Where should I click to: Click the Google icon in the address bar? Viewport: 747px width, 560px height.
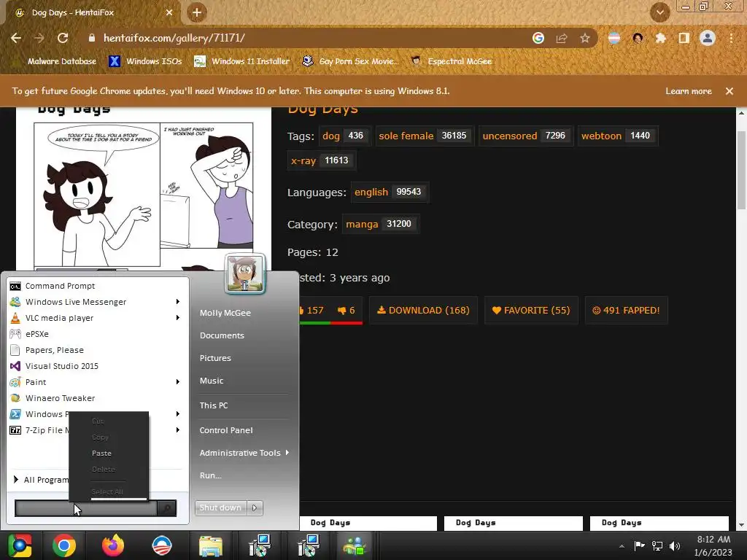[x=538, y=38]
